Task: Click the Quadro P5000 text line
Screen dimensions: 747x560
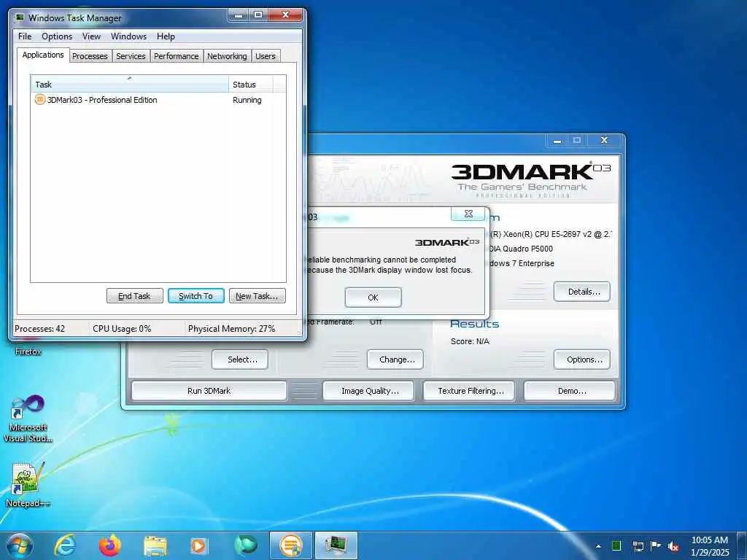Action: [x=521, y=249]
